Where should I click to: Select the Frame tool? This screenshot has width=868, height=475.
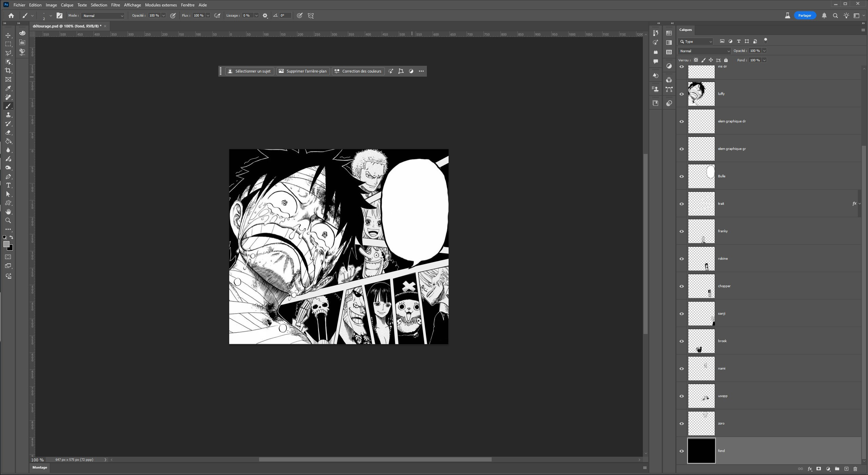pos(8,79)
